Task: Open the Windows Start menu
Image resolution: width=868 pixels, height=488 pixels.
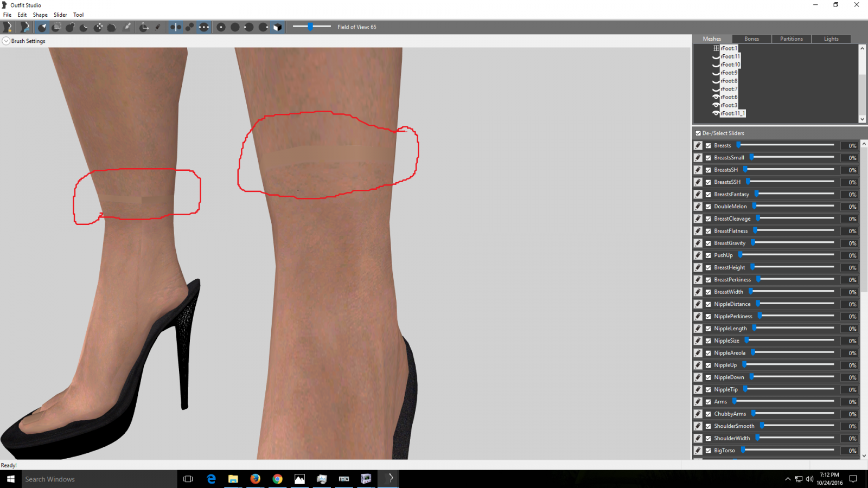Action: click(x=10, y=479)
